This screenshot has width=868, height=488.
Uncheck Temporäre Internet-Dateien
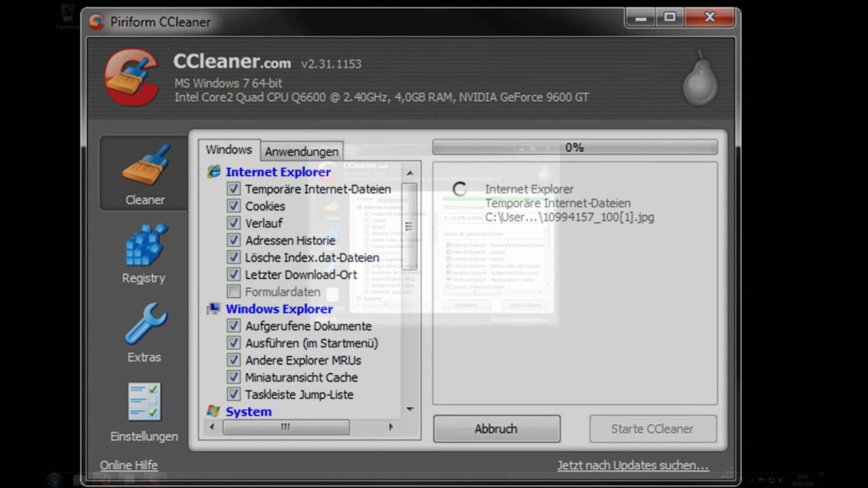coord(233,189)
